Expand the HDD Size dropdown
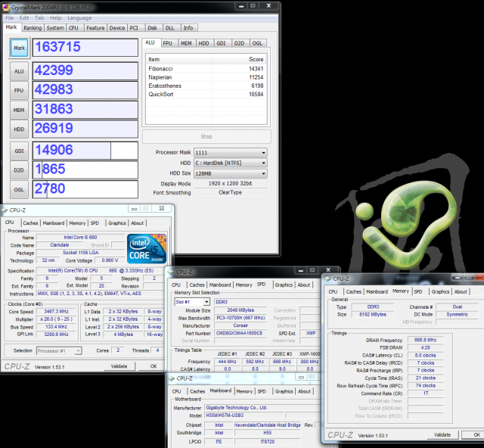 pyautogui.click(x=263, y=173)
